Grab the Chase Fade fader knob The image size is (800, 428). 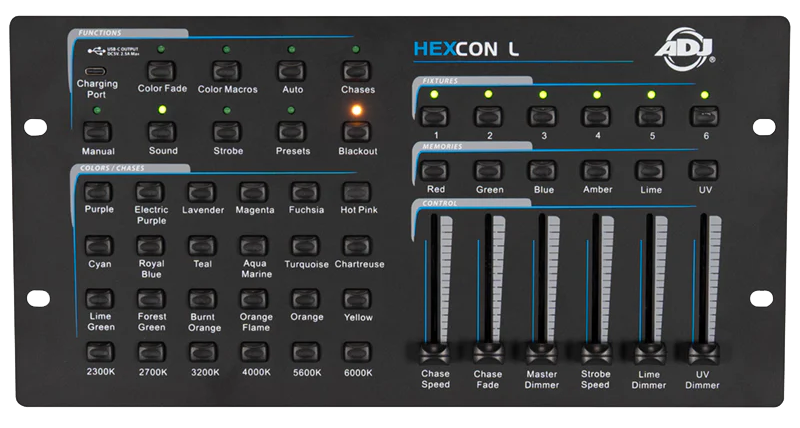[x=489, y=353]
